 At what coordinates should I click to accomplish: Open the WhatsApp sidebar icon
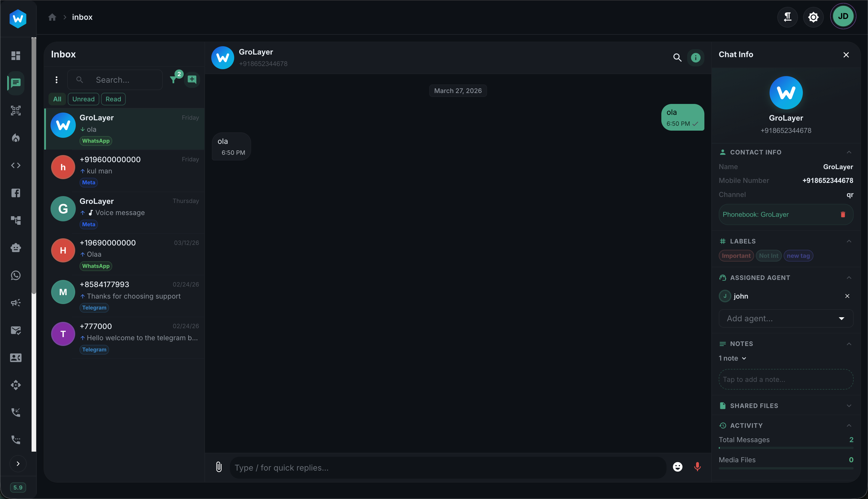pos(16,275)
